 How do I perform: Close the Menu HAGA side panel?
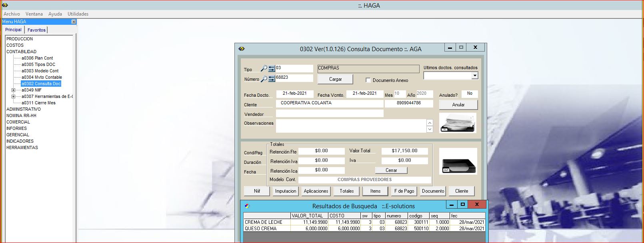(74, 22)
